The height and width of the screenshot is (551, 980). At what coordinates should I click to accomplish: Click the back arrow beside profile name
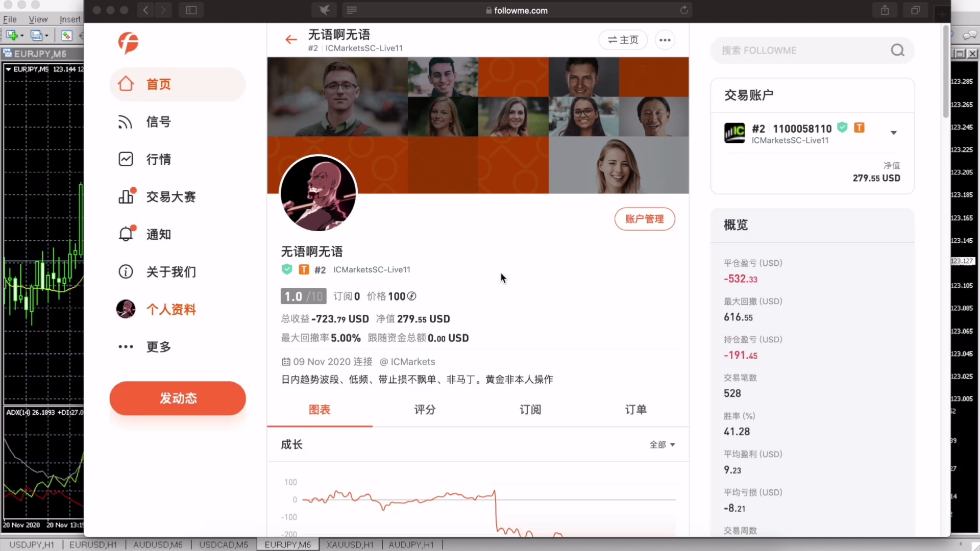[x=291, y=40]
